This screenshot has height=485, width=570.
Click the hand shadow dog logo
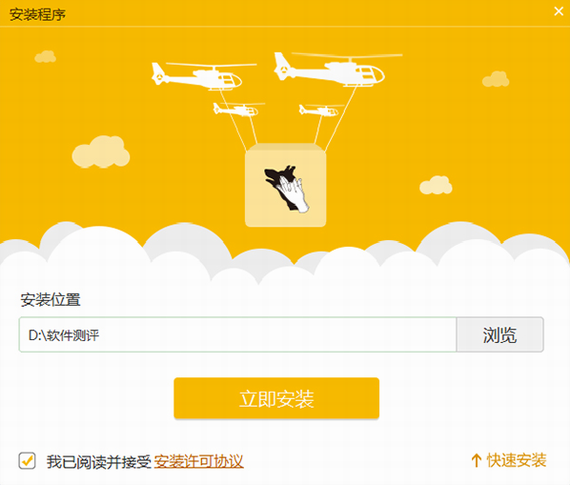pyautogui.click(x=286, y=189)
